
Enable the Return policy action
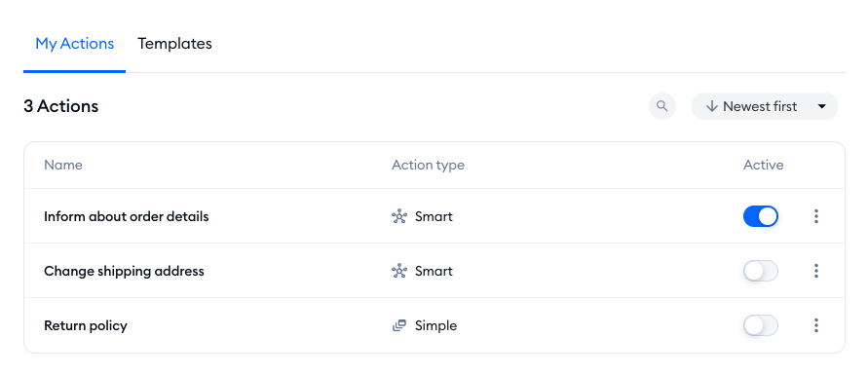pos(761,325)
